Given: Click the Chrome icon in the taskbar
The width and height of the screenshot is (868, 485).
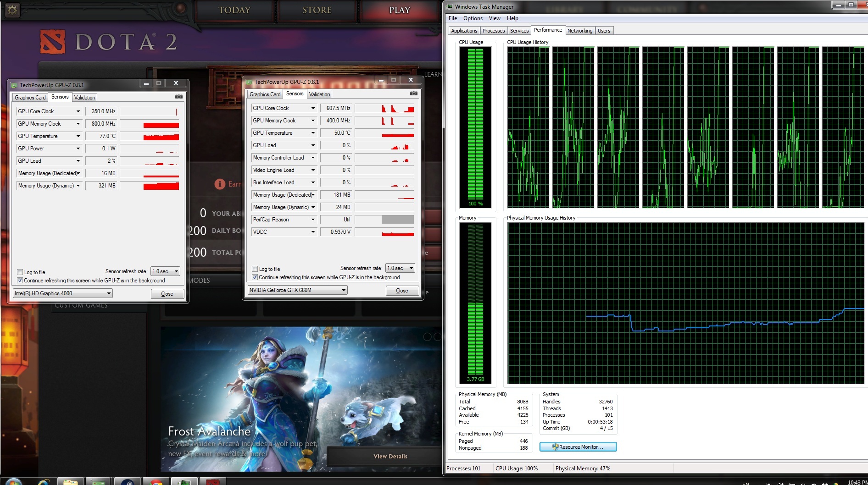Looking at the screenshot, I should (x=156, y=481).
